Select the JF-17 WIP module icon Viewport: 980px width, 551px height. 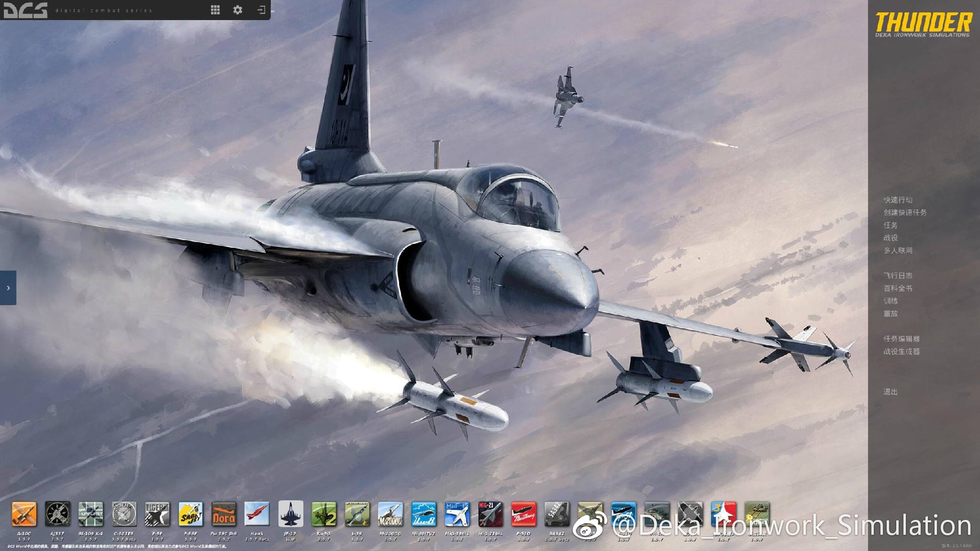pyautogui.click(x=290, y=514)
